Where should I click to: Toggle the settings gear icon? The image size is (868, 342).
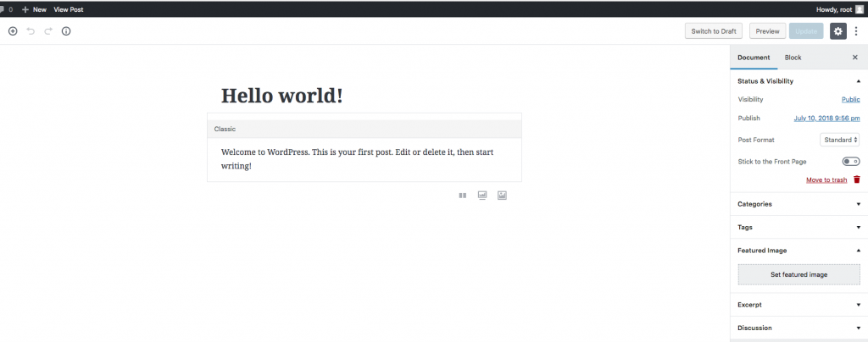point(838,31)
